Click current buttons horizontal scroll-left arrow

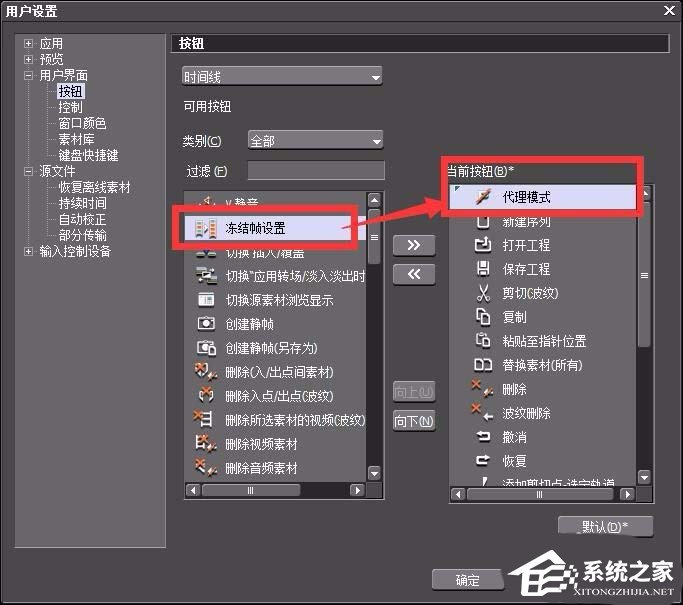[x=458, y=495]
